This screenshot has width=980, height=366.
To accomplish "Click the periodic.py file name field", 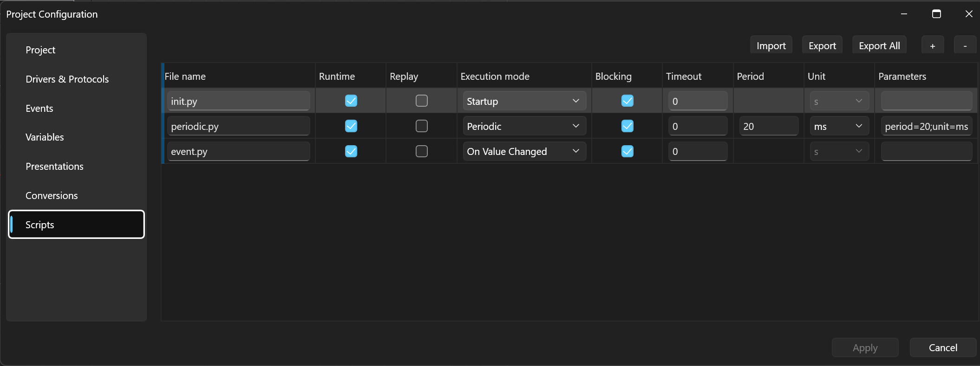I will coord(239,126).
